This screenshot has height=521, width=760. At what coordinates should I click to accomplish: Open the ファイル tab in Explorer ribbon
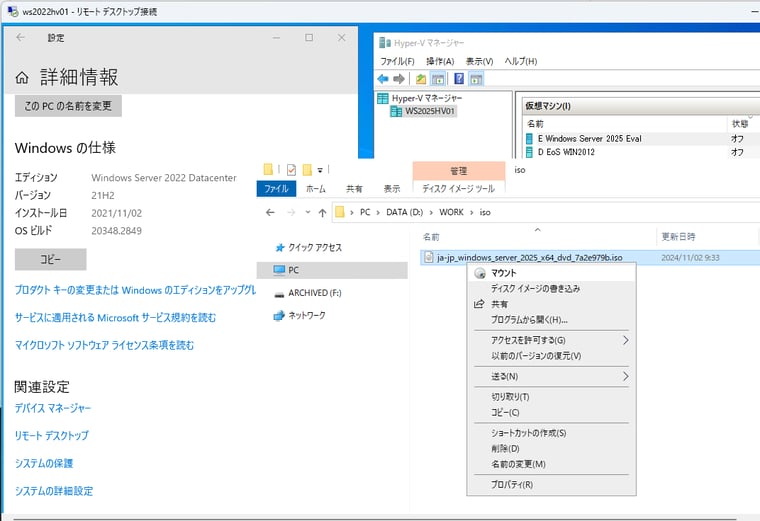(276, 189)
